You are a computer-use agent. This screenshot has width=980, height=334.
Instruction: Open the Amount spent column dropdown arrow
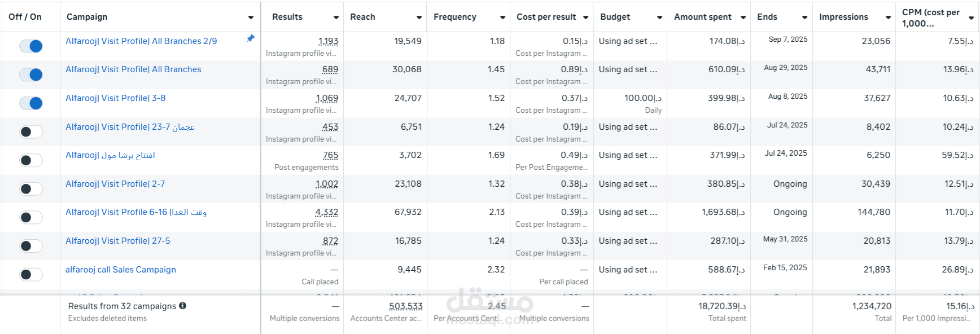[x=743, y=17]
